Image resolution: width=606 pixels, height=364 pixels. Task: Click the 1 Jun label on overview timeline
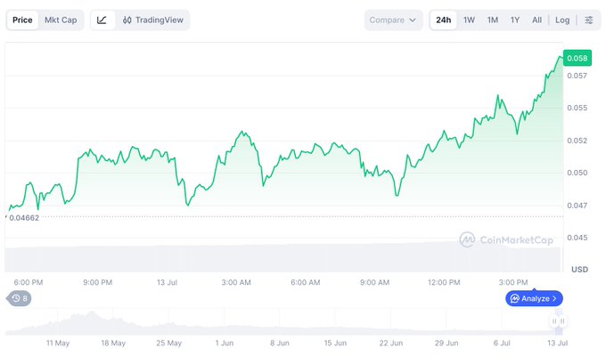click(225, 344)
